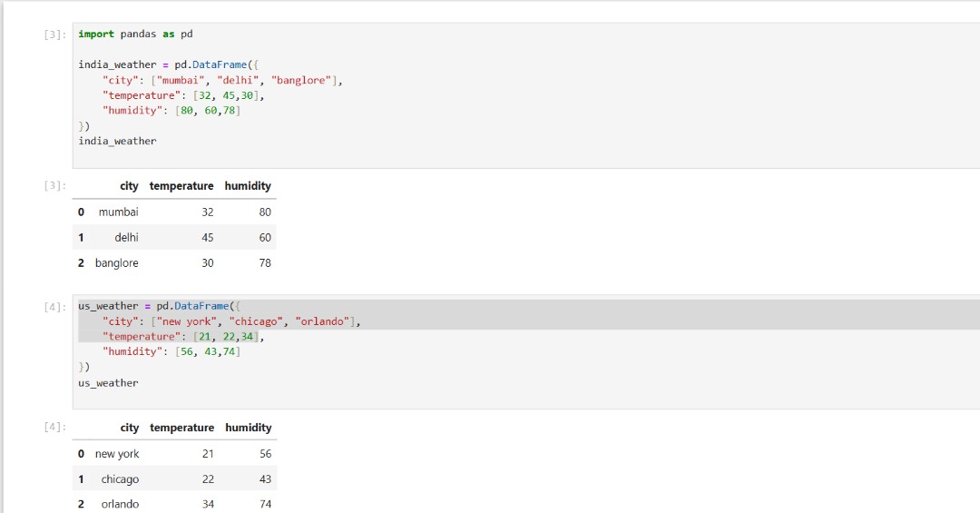
Task: Click the line listing new york, chicago, orlando
Action: point(231,321)
